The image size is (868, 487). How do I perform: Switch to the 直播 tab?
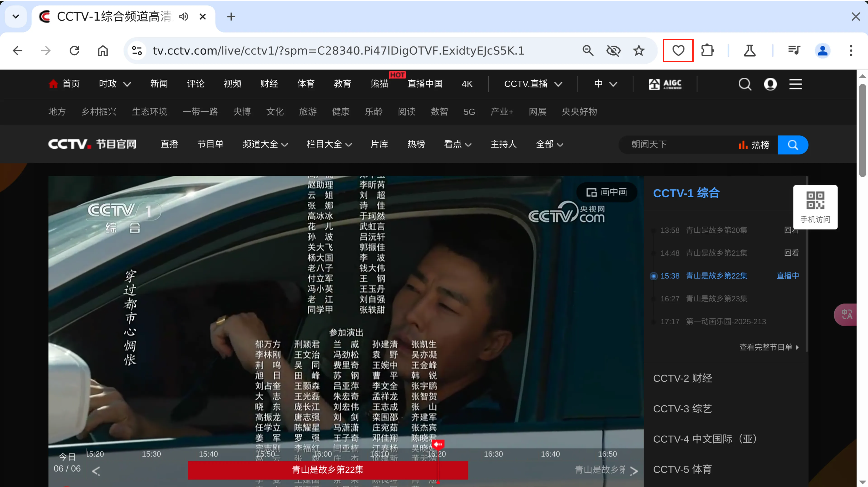[x=169, y=144]
